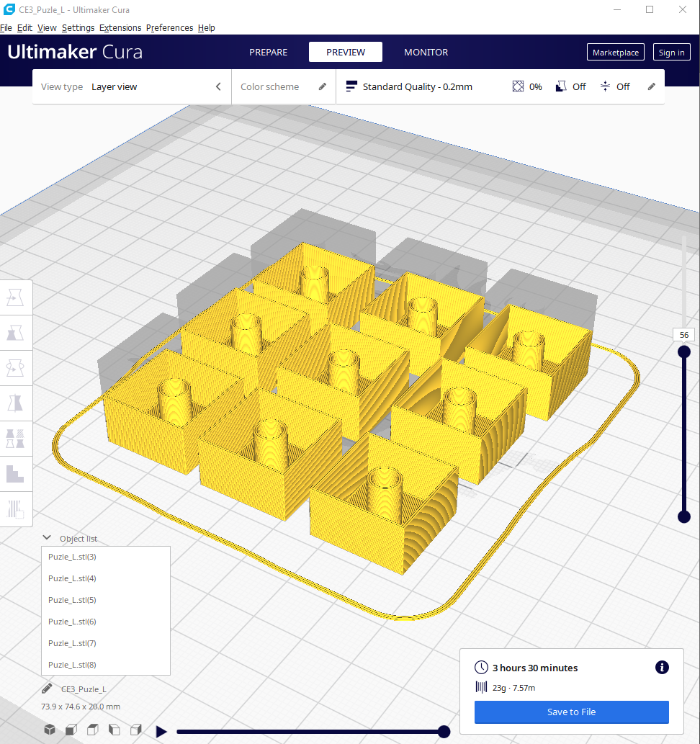Click the upper layer slider handle
Image resolution: width=700 pixels, height=744 pixels.
coord(684,351)
